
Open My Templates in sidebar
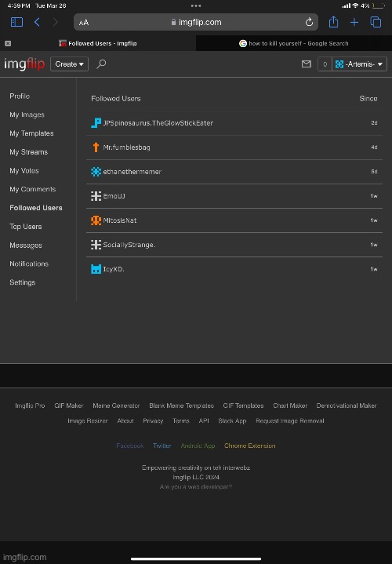[31, 133]
